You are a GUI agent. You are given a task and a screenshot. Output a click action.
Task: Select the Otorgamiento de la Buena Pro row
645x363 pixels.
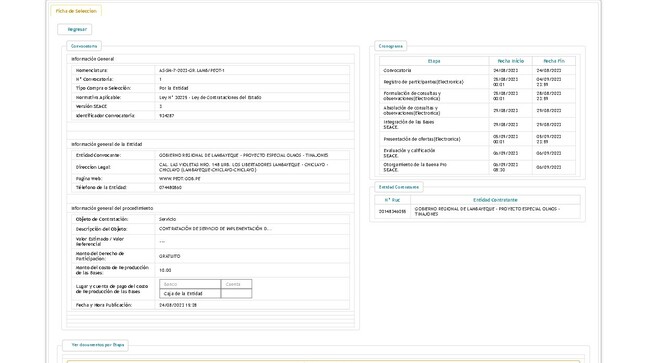click(x=477, y=167)
